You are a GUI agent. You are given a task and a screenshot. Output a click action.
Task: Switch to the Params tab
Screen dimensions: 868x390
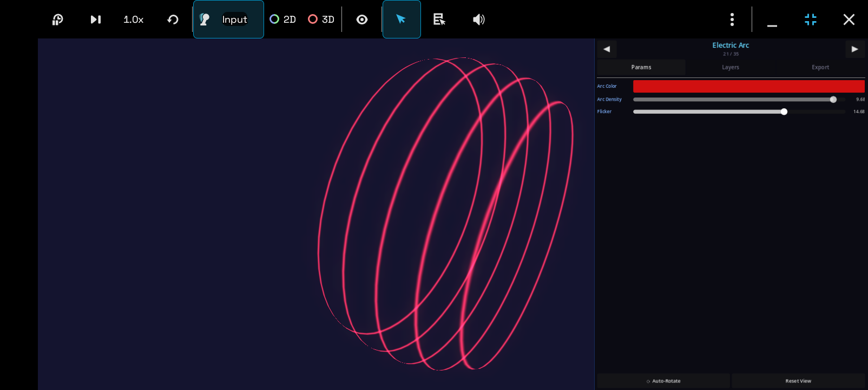[x=641, y=67]
